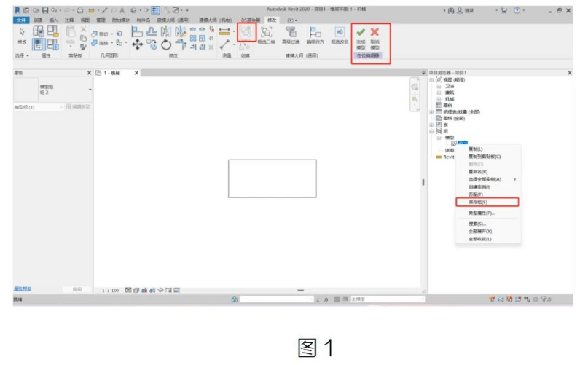Select 全部展开(X) in the context menu

(x=480, y=232)
